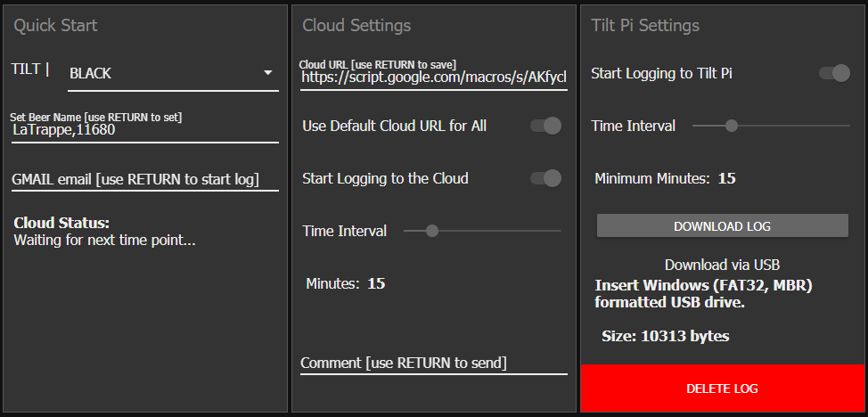The height and width of the screenshot is (417, 868).
Task: Click the Download via USB label
Action: coord(722,265)
